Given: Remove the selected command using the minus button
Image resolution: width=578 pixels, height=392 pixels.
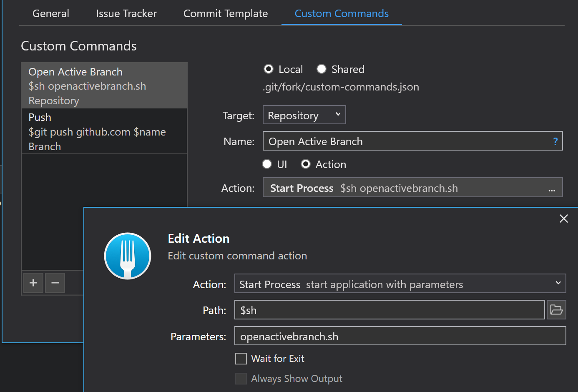Looking at the screenshot, I should tap(55, 283).
